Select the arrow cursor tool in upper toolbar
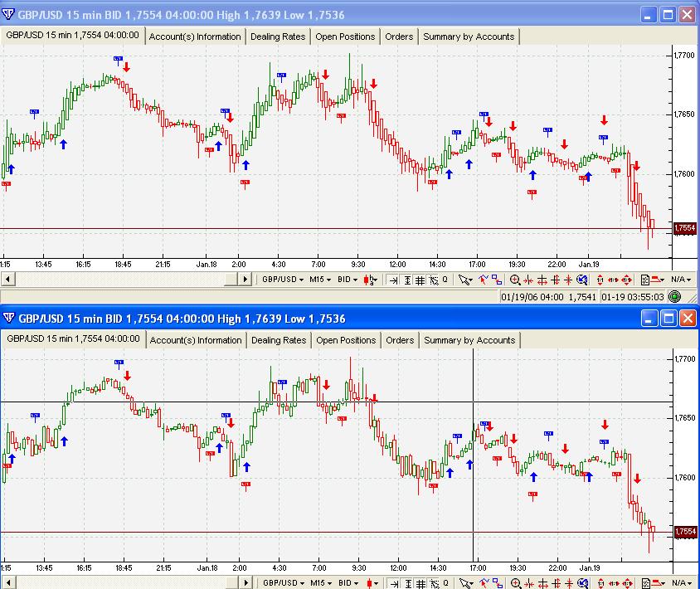Image resolution: width=700 pixels, height=589 pixels. tap(465, 280)
